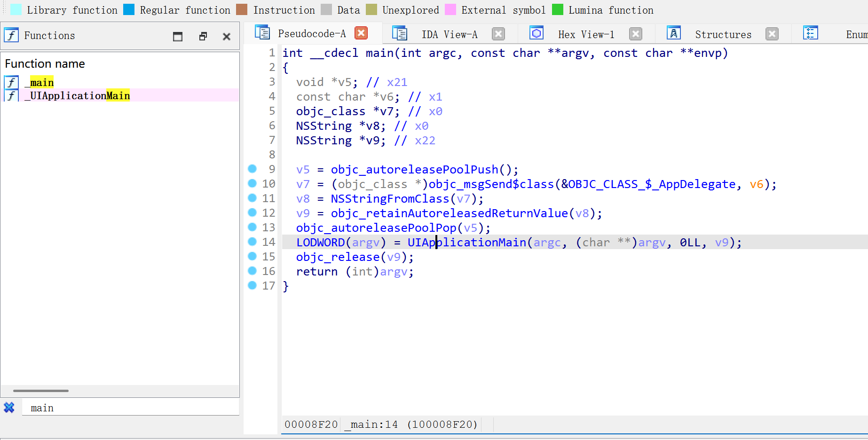The height and width of the screenshot is (440, 868).
Task: Toggle breakpoint dot on line 9
Action: pos(253,169)
